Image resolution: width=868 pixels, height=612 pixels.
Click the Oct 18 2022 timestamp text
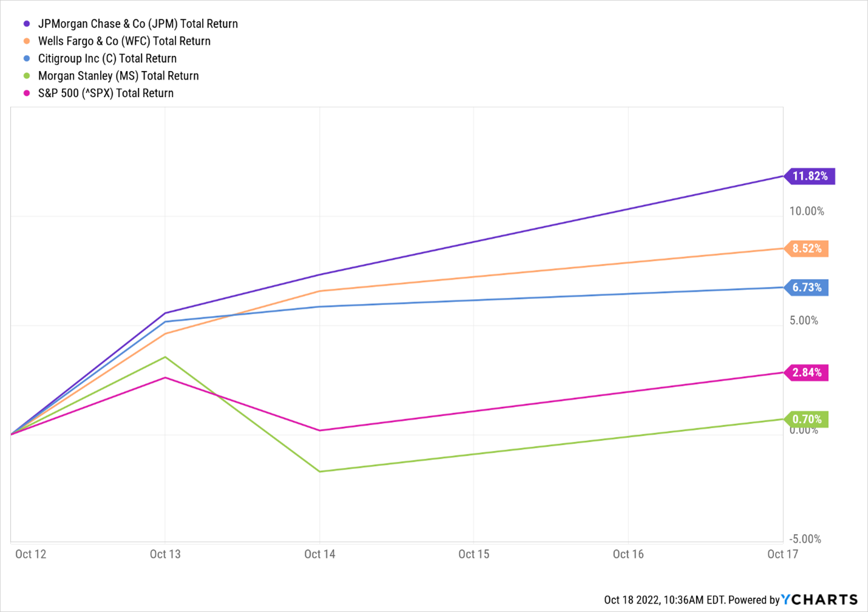click(665, 600)
